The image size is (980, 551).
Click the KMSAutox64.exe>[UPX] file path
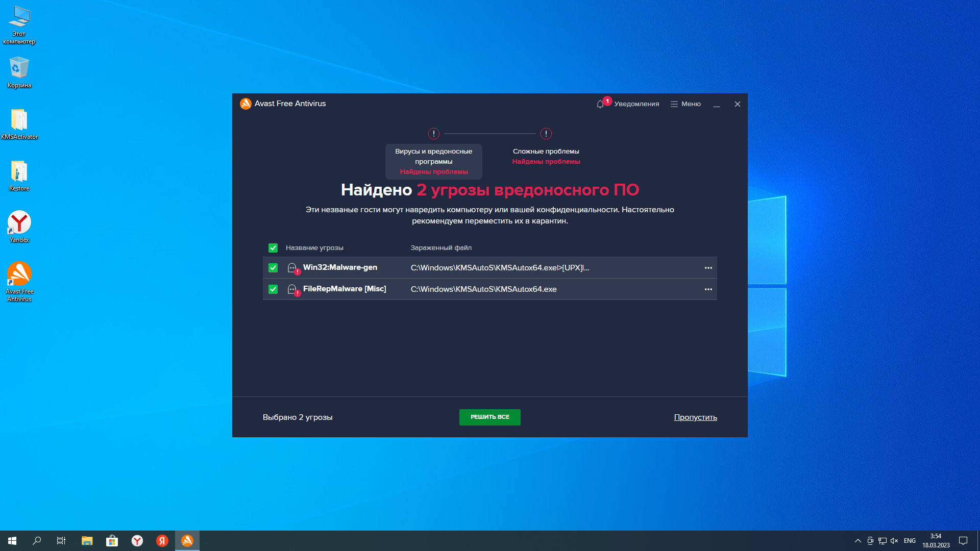[500, 268]
